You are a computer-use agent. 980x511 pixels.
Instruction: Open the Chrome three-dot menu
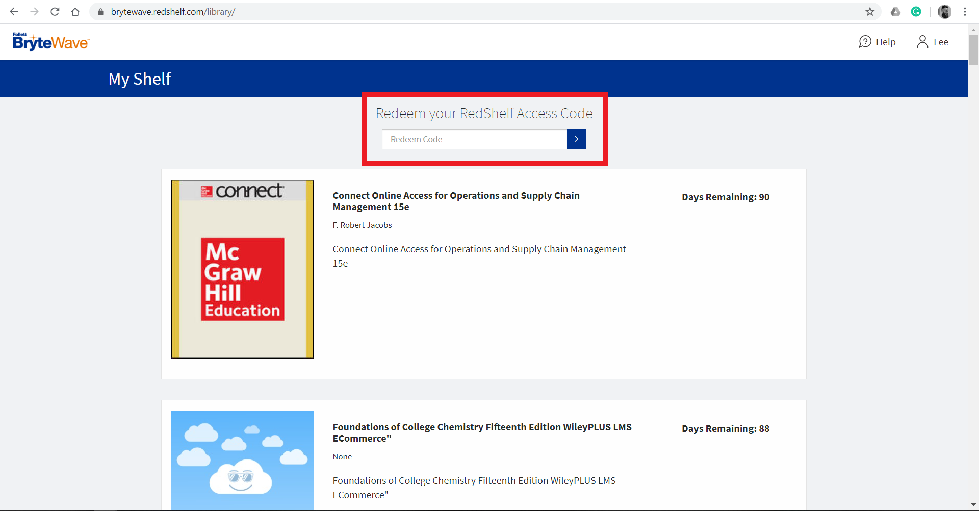click(x=965, y=12)
